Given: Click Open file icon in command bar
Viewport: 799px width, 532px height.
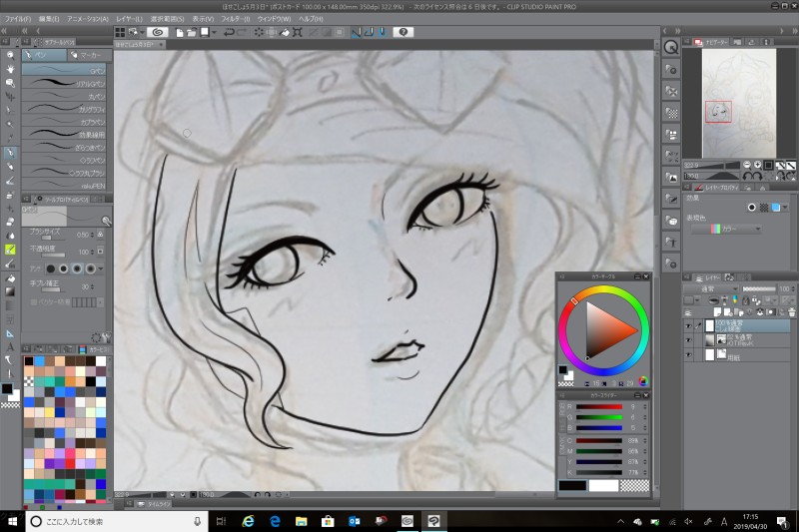Looking at the screenshot, I should point(192,32).
